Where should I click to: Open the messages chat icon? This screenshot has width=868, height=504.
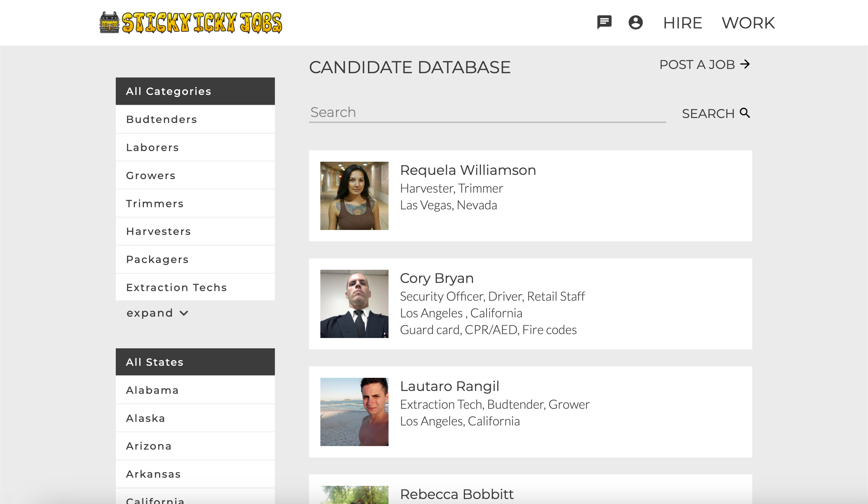tap(604, 22)
